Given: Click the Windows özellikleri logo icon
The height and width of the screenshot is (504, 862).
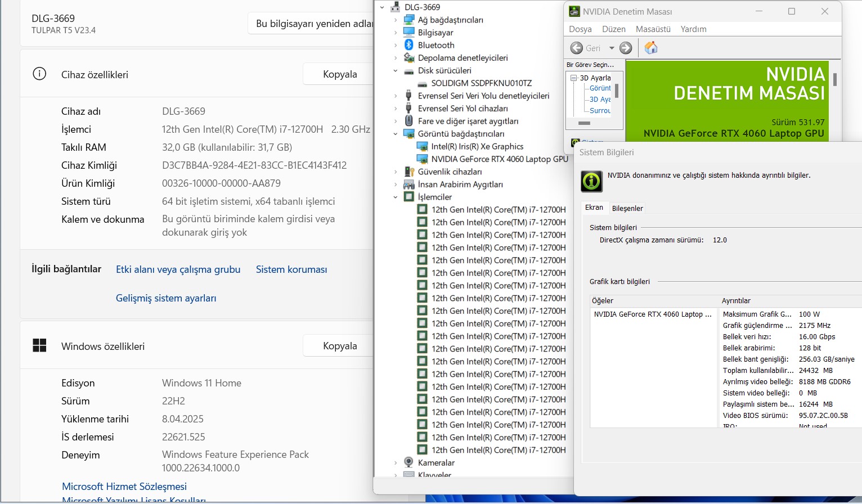Looking at the screenshot, I should point(39,345).
